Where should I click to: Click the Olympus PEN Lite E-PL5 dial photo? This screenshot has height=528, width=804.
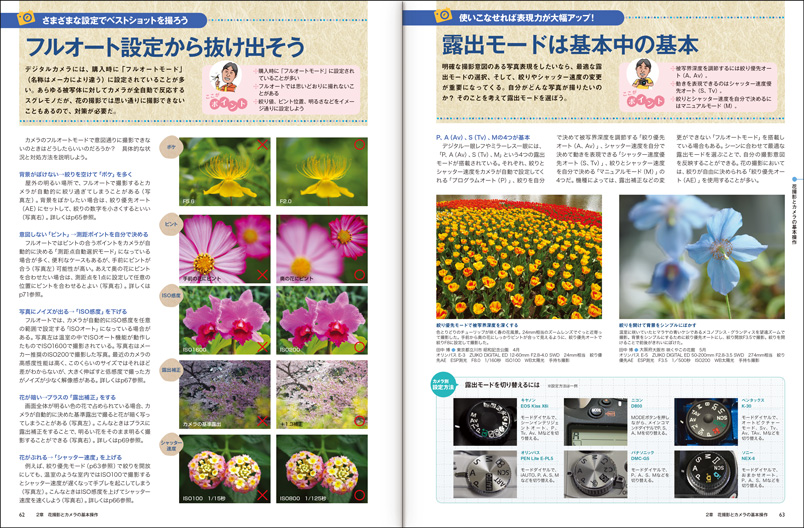485,474
